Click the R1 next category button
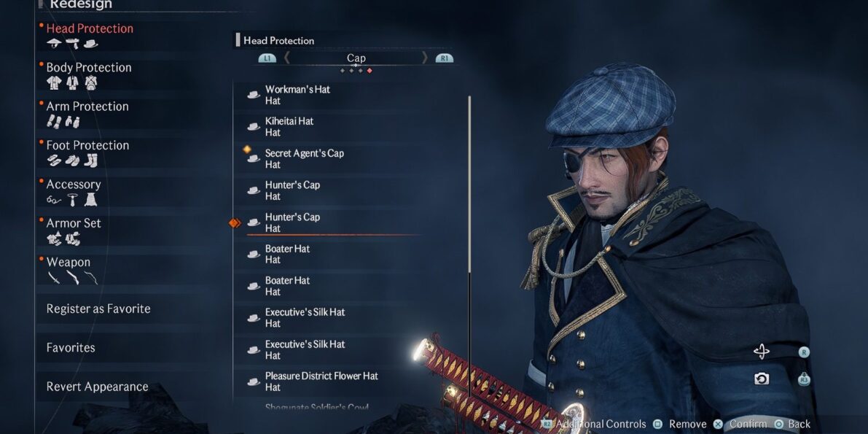This screenshot has width=868, height=434. pyautogui.click(x=444, y=58)
